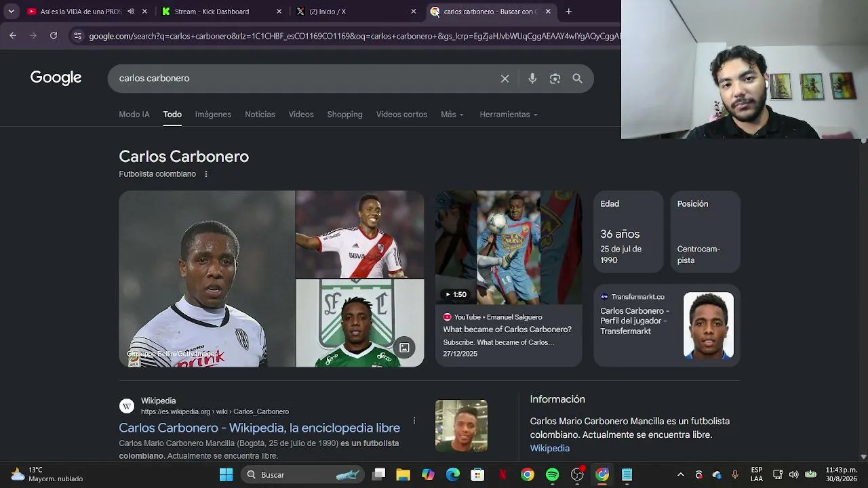868x488 pixels.
Task: Open the Chrome tab search dropdown
Action: point(11,12)
